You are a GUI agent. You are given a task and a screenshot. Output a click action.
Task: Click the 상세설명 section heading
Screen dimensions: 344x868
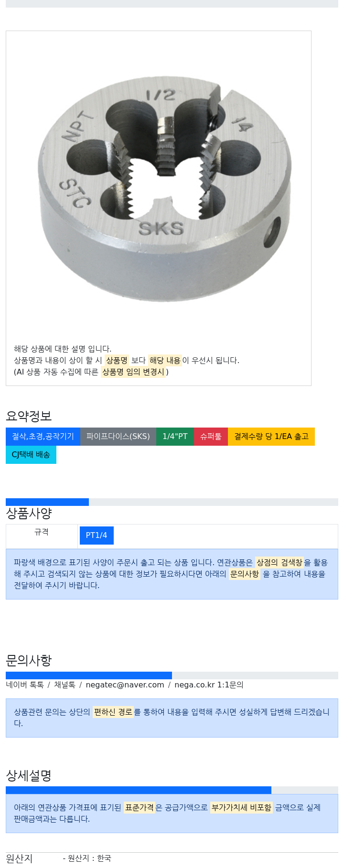tap(29, 775)
